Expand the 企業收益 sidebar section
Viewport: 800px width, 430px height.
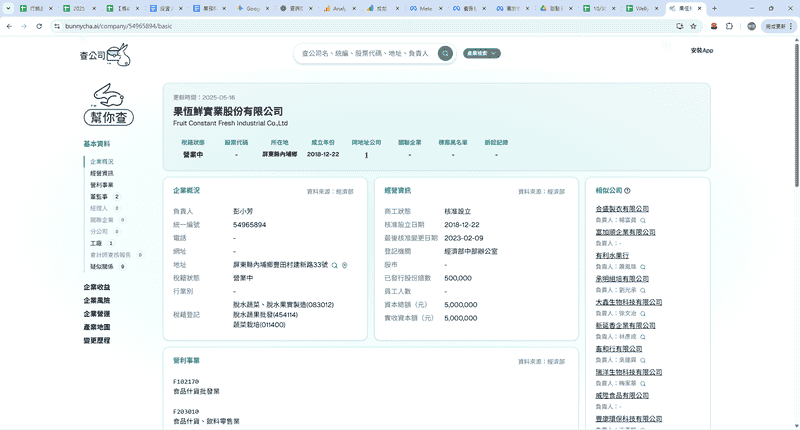97,287
